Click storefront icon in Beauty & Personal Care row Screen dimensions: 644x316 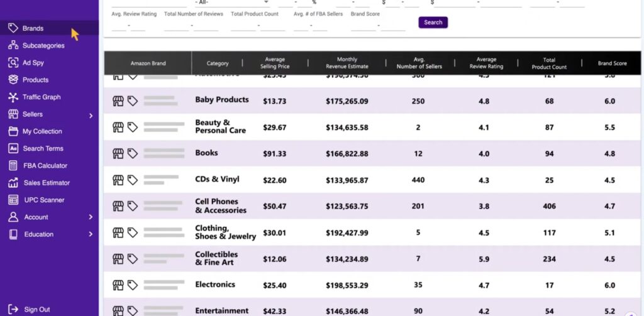tap(118, 128)
